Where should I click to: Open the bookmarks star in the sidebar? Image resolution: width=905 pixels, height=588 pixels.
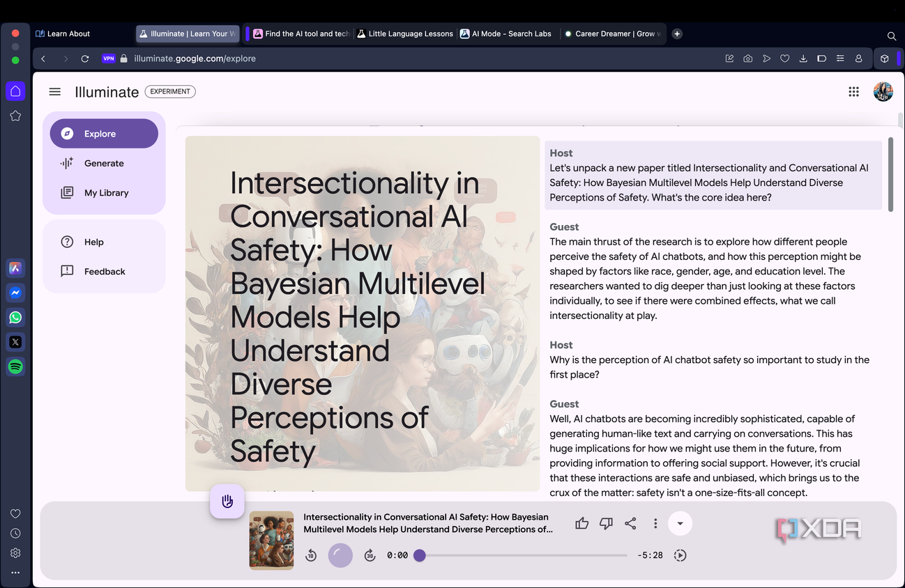click(x=15, y=116)
